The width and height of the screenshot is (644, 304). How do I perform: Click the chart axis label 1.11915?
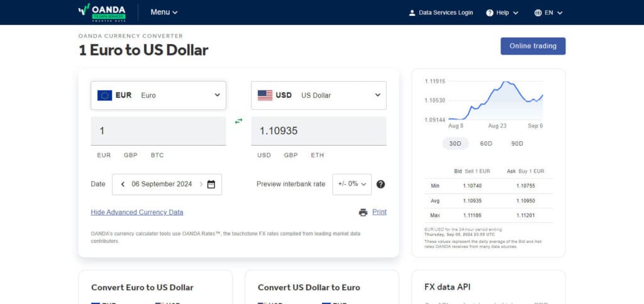435,81
